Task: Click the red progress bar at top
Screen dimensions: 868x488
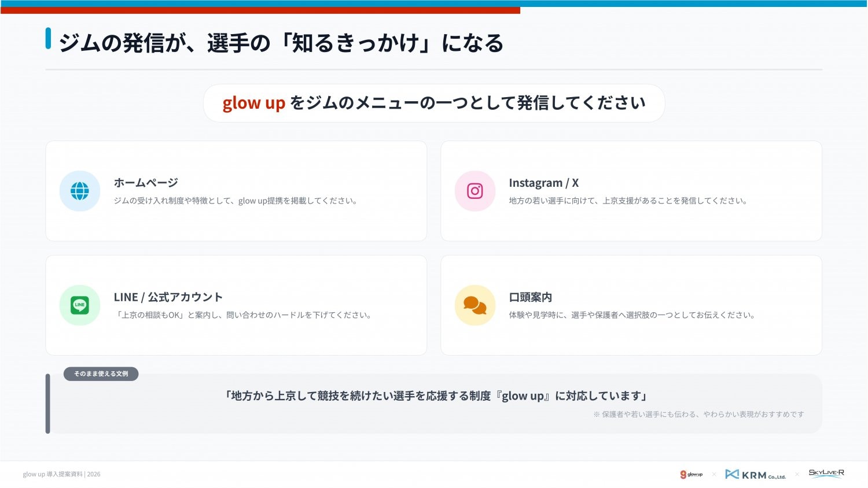Action: coord(260,10)
